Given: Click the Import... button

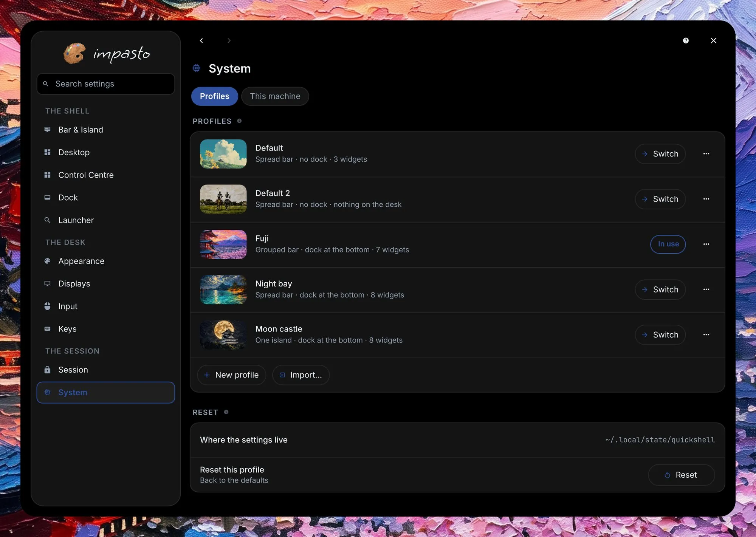Looking at the screenshot, I should click(x=301, y=375).
